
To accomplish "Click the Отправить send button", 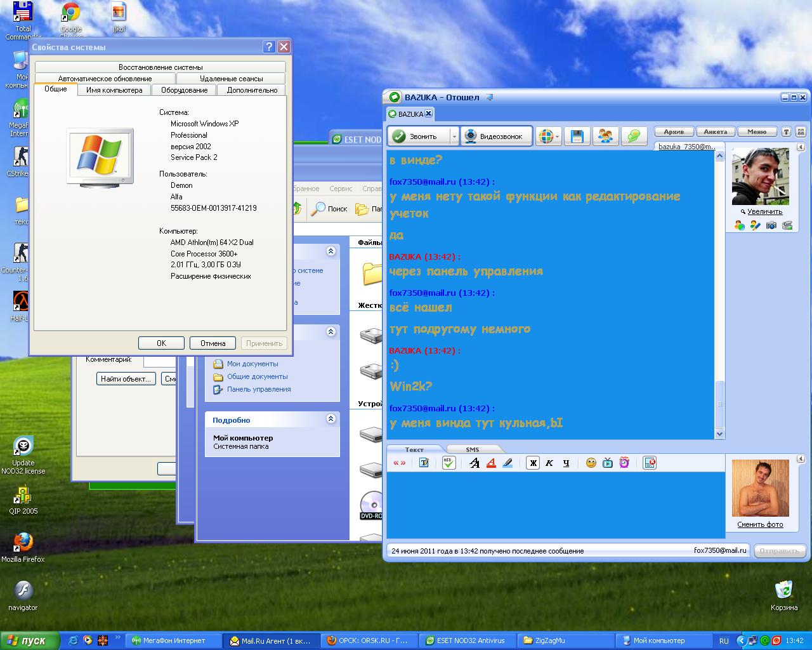I will pos(779,551).
